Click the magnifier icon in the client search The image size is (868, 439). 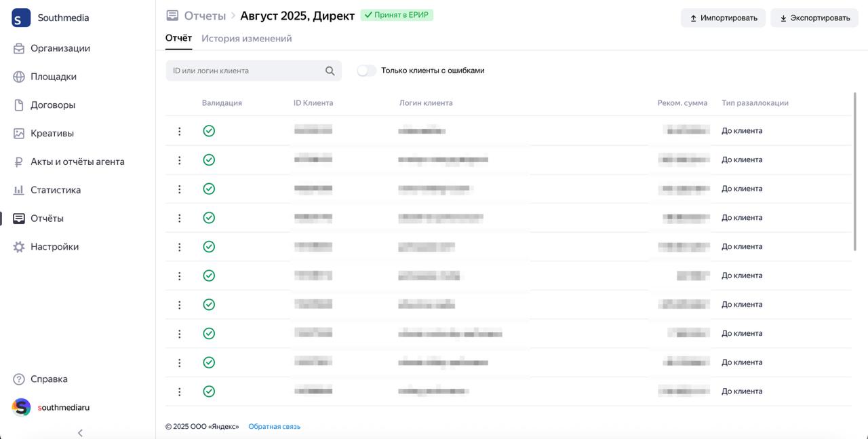click(330, 71)
